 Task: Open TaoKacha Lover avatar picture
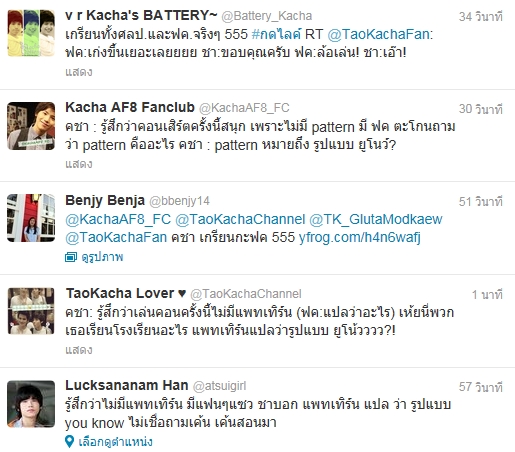click(x=31, y=311)
